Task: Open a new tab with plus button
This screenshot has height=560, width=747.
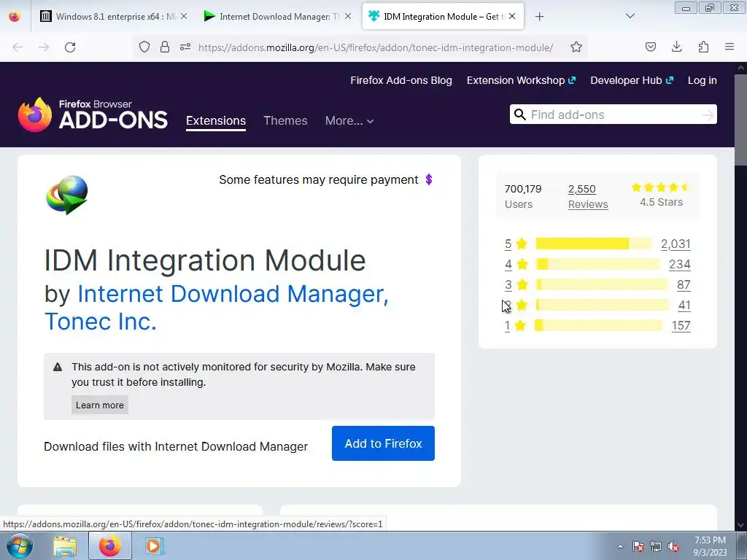Action: point(539,17)
